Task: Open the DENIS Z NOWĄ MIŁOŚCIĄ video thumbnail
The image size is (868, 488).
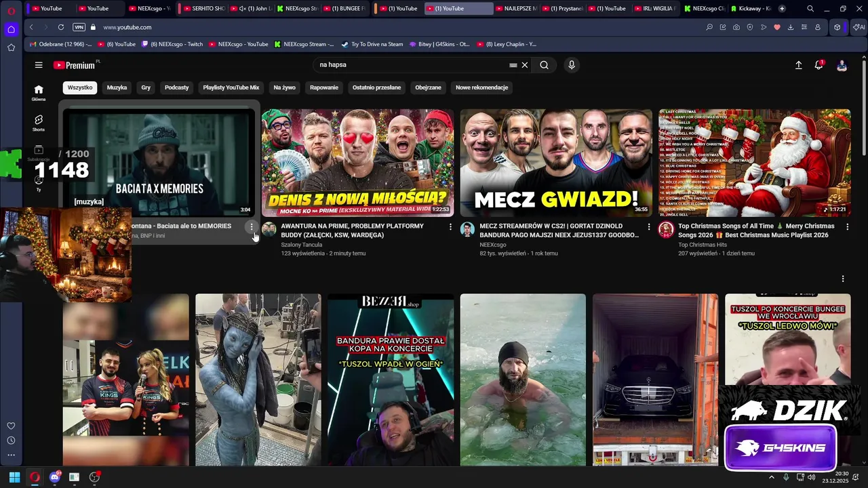Action: [358, 163]
